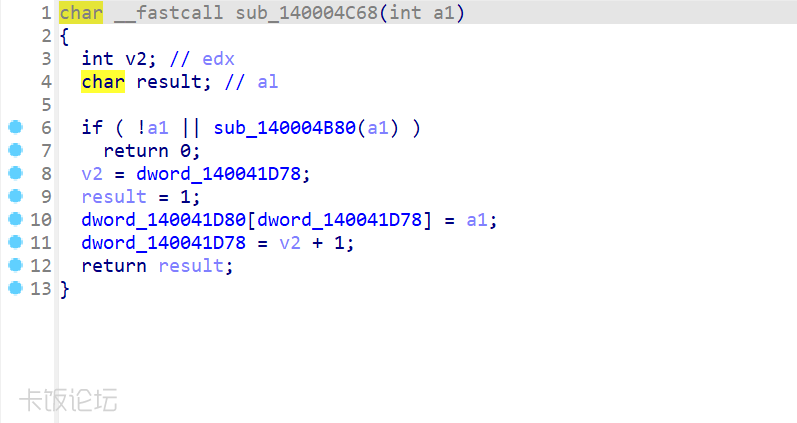Click highlighted char keyword on line 4
The height and width of the screenshot is (423, 797).
tap(103, 82)
